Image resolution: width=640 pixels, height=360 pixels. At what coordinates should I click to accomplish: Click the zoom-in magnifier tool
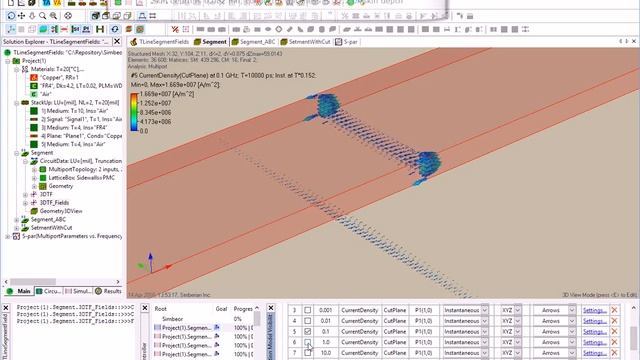(x=53, y=16)
